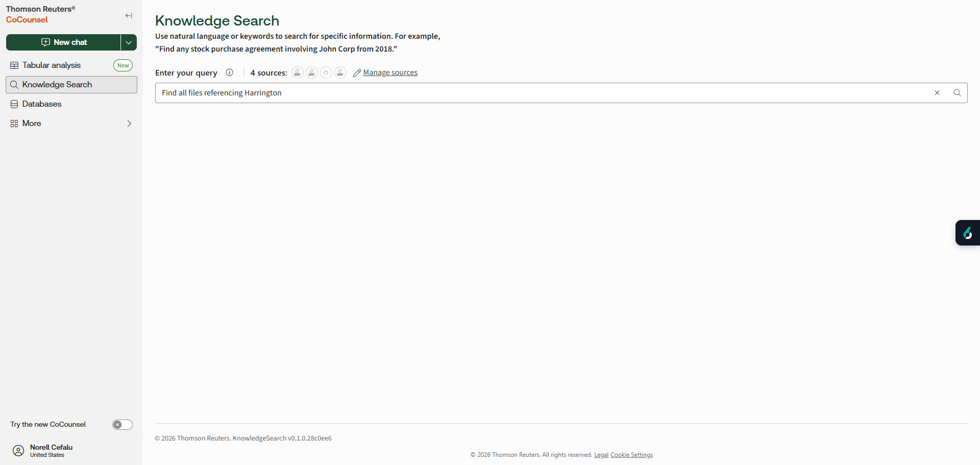
Task: Expand the More menu in the sidebar
Action: (71, 124)
